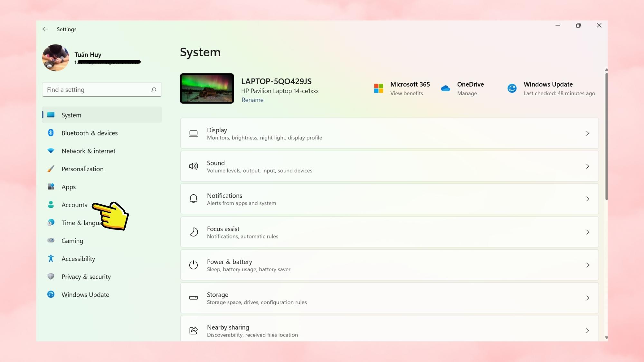
Task: Click the OneDrive cloud icon
Action: [446, 88]
